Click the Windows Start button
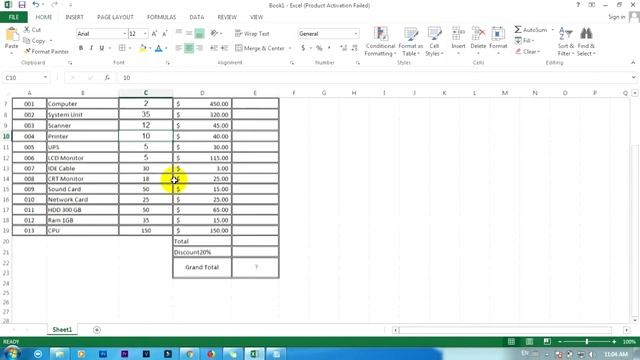Screen dimensions: 640x360 pos(12,353)
